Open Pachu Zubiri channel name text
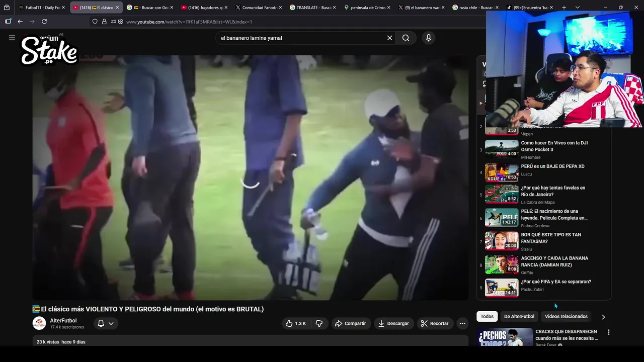This screenshot has width=644, height=362. coord(532,290)
